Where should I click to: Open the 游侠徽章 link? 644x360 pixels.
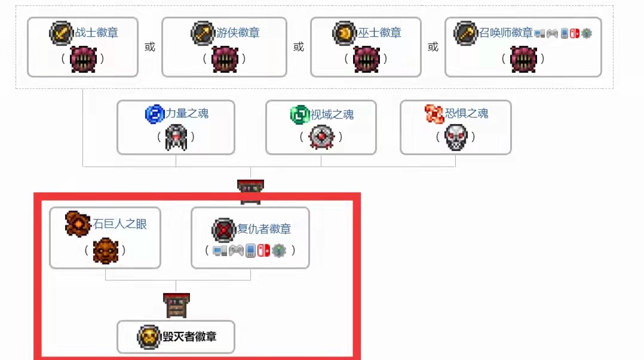[x=238, y=33]
